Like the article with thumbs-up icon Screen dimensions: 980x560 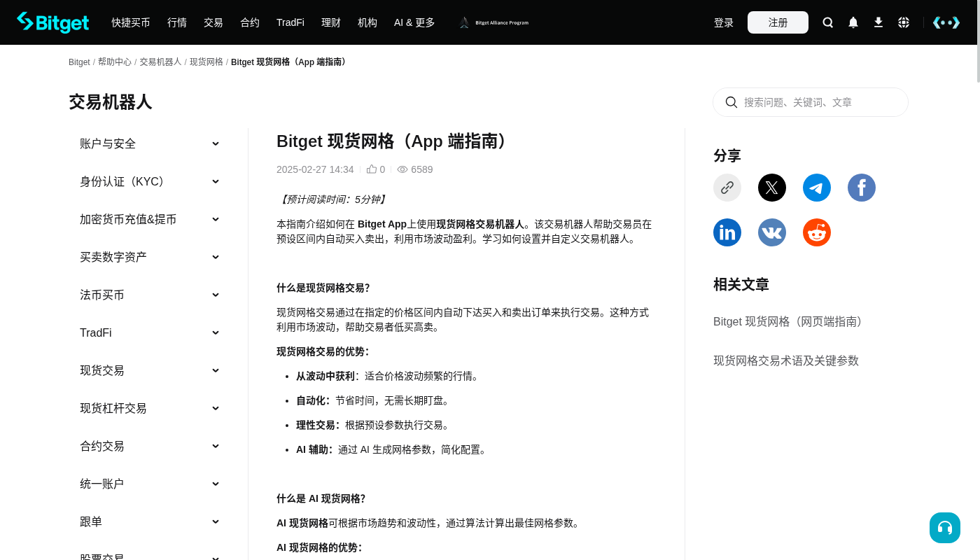372,169
